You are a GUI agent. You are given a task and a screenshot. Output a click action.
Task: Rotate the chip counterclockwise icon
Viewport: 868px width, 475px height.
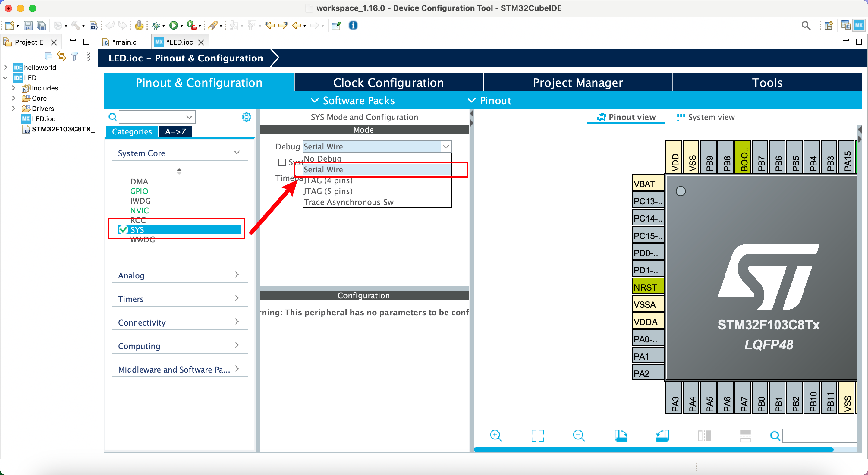coord(662,436)
